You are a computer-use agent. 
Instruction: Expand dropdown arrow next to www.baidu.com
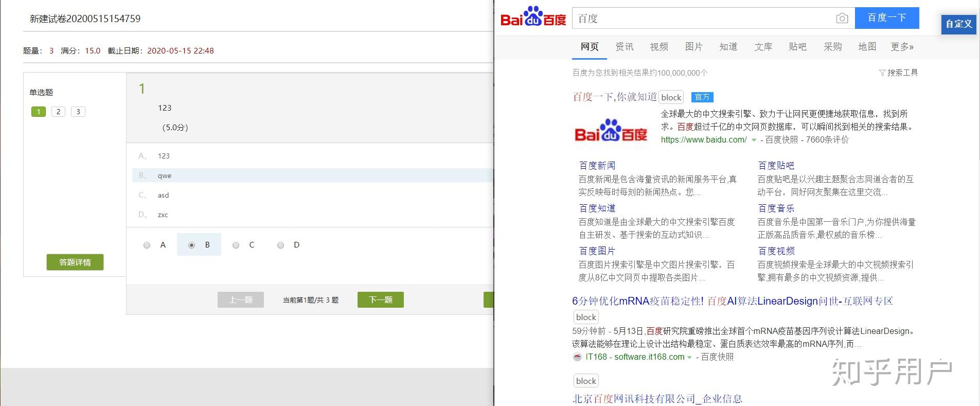[754, 140]
